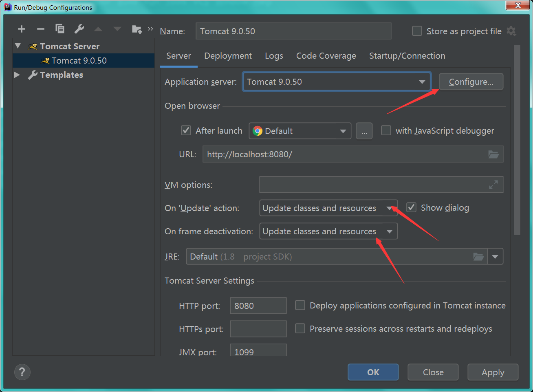Viewport: 533px width, 392px height.
Task: Click the Tomcat icon beside Tomcat 9.0.50
Action: click(45, 61)
